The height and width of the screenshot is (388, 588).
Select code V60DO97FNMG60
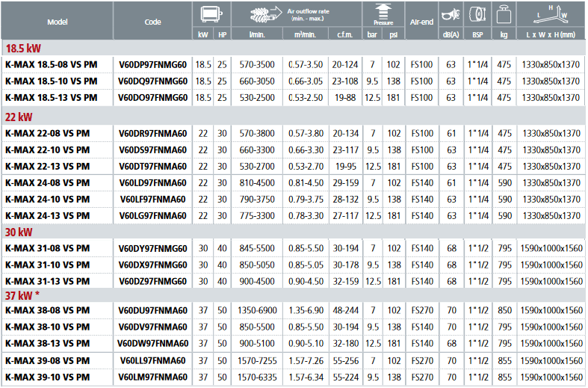tap(152, 98)
